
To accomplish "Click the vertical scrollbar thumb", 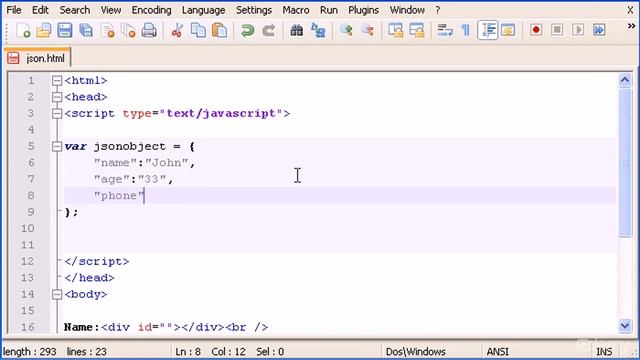I will (x=625, y=162).
